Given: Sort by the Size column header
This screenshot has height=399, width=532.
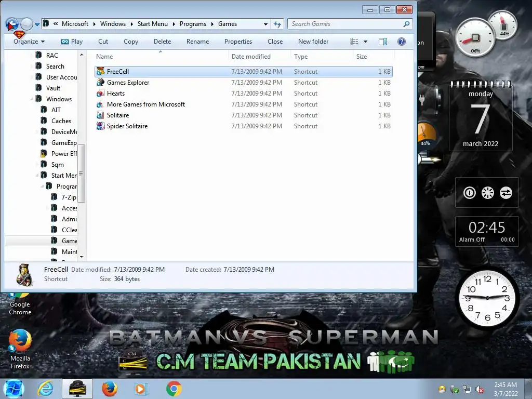Looking at the screenshot, I should tap(374, 56).
